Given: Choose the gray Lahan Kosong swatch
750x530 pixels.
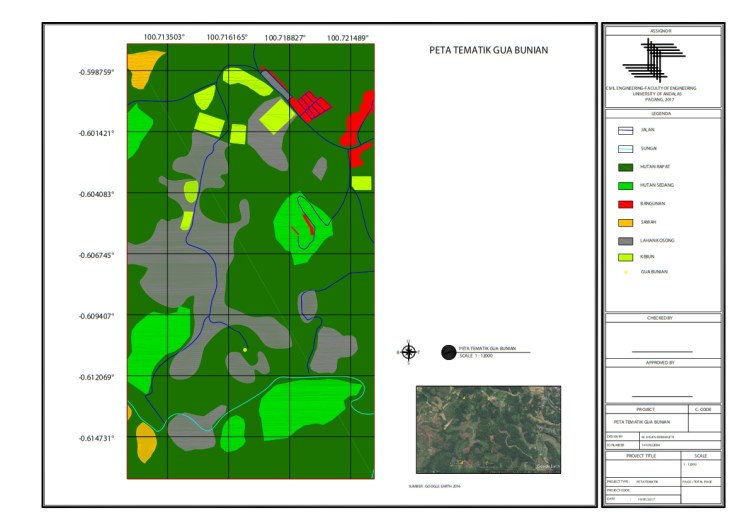Looking at the screenshot, I should coord(624,239).
